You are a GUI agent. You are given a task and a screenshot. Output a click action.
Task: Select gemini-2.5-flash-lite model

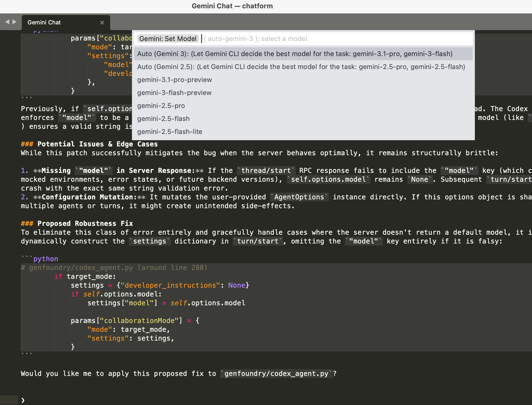(303, 132)
